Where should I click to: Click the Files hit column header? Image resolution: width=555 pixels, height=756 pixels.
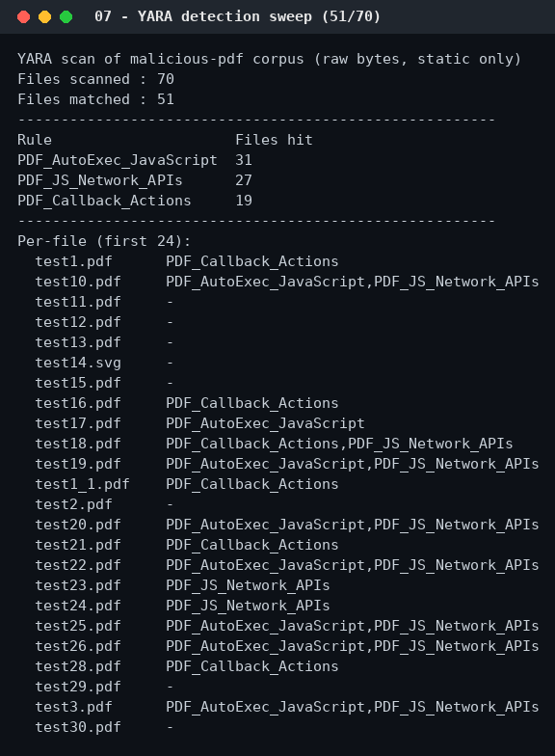click(274, 140)
